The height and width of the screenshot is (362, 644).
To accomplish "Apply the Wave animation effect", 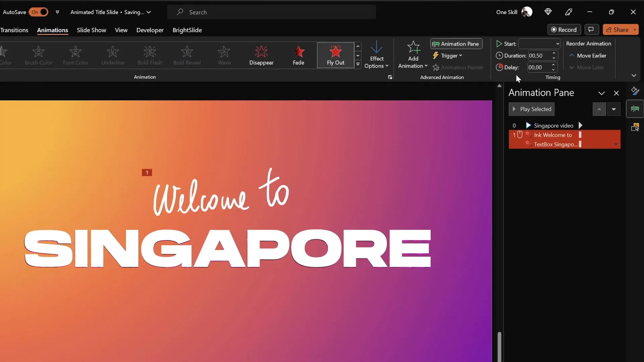I will point(224,55).
